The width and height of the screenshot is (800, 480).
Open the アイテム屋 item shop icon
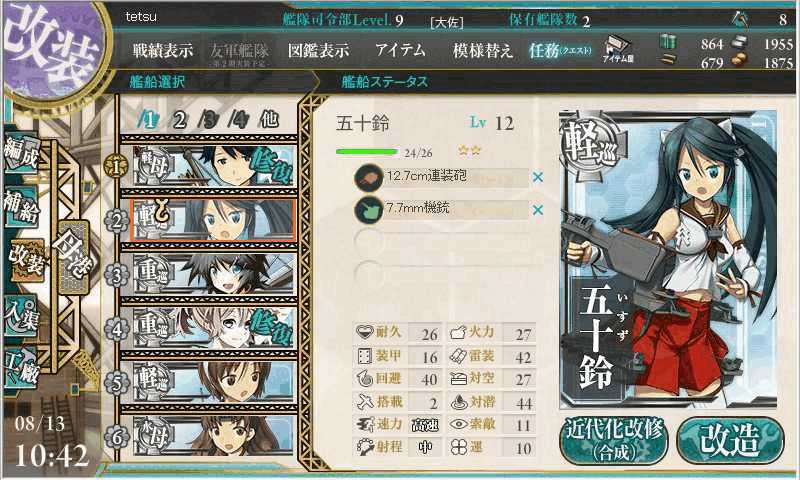[618, 50]
